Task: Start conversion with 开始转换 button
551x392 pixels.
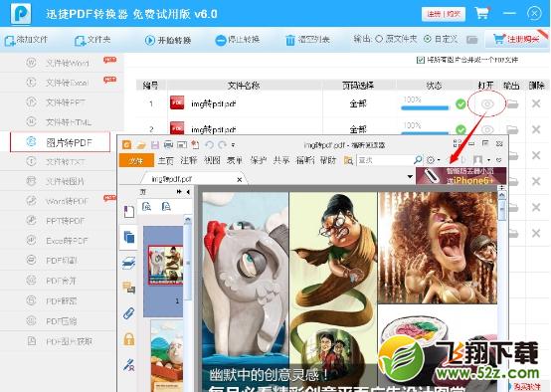Action: (168, 40)
